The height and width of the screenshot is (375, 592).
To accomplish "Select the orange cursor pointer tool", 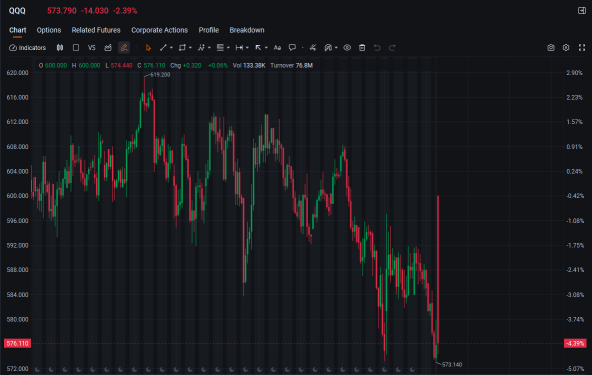I will (148, 48).
